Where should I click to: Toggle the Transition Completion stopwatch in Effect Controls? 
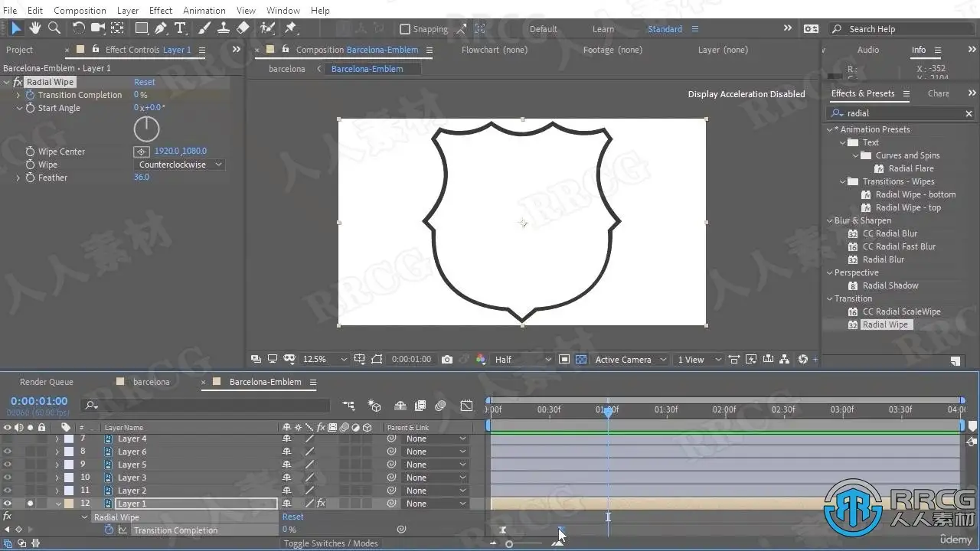(31, 95)
